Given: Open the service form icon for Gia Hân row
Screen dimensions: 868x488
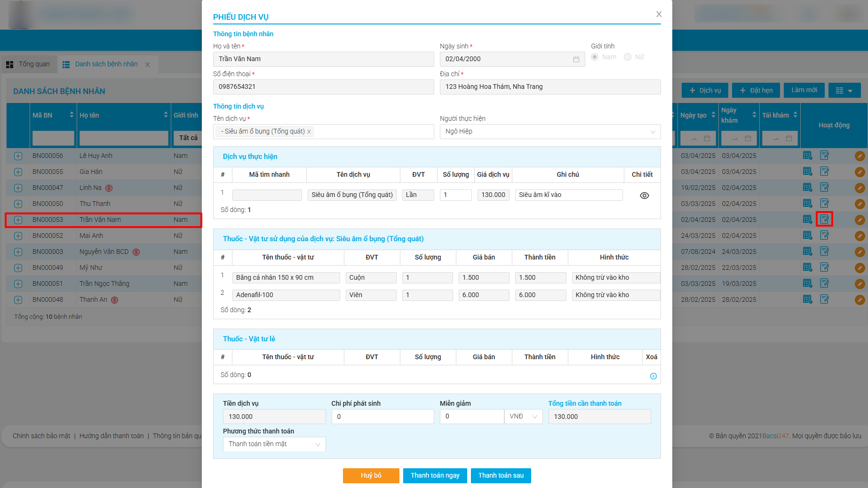Looking at the screenshot, I should (824, 172).
